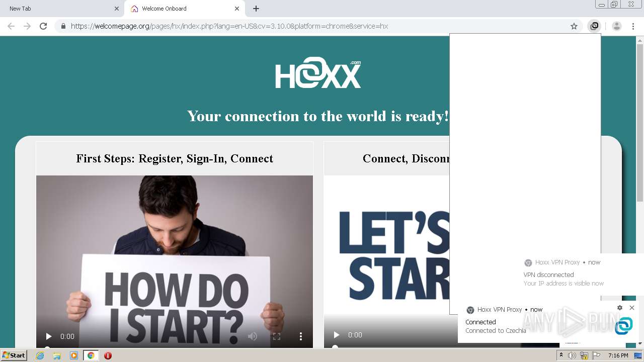Mute the 'How Do I Start?' video

[x=253, y=336]
